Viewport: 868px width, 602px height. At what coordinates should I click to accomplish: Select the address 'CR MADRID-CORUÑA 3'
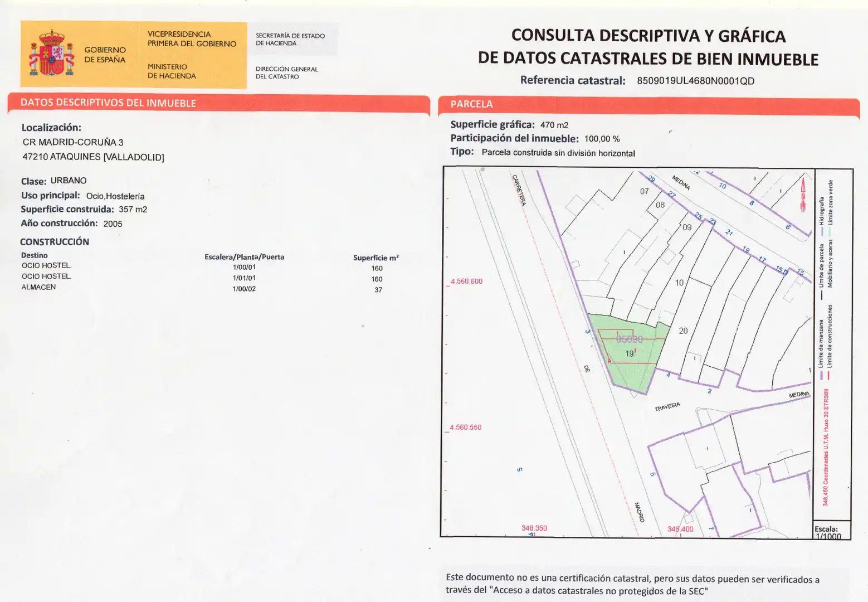(x=73, y=142)
